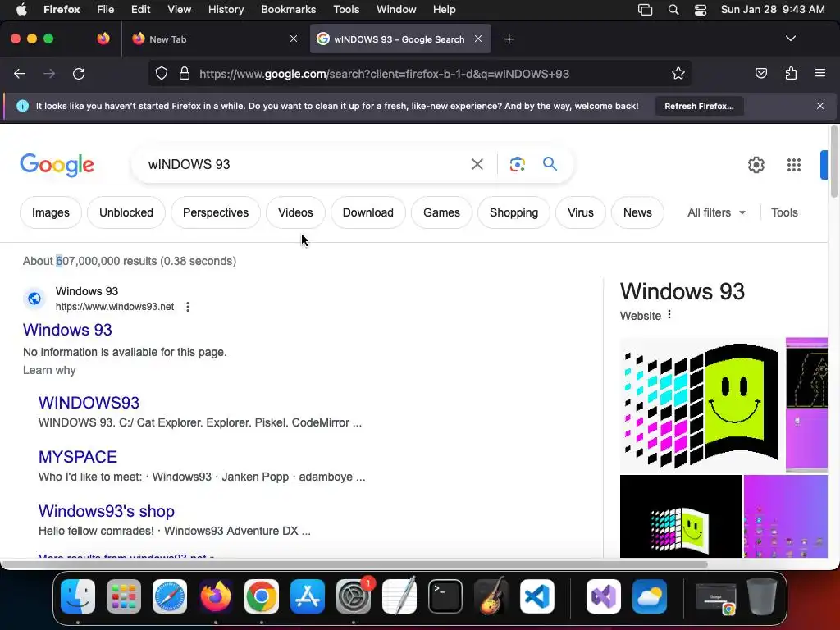Open GarageBand from the Dock

tap(491, 596)
